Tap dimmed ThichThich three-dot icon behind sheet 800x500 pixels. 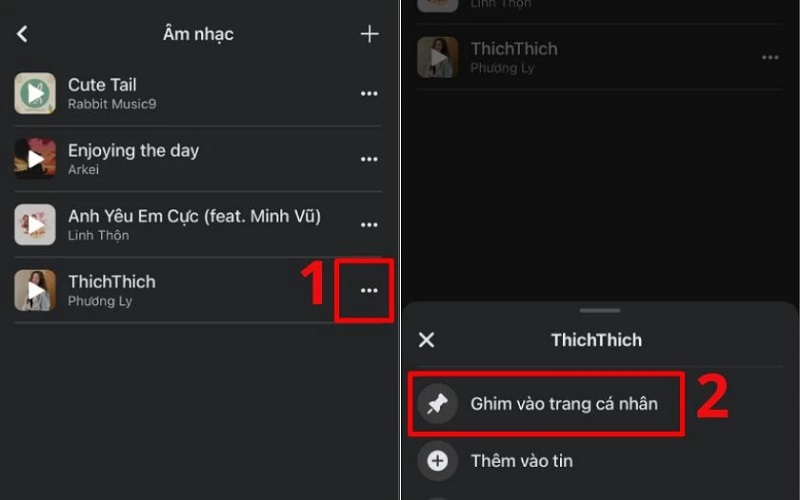769,58
